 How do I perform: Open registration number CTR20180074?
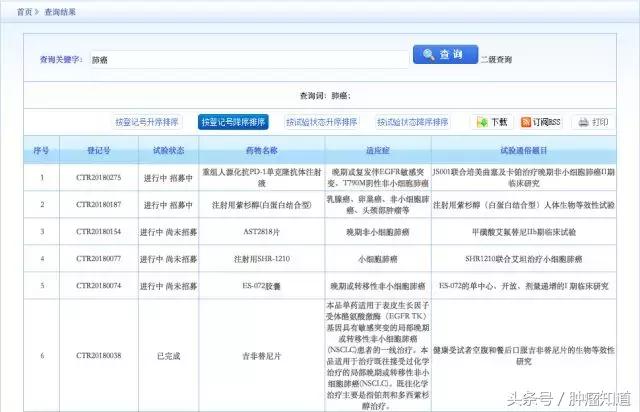99,286
